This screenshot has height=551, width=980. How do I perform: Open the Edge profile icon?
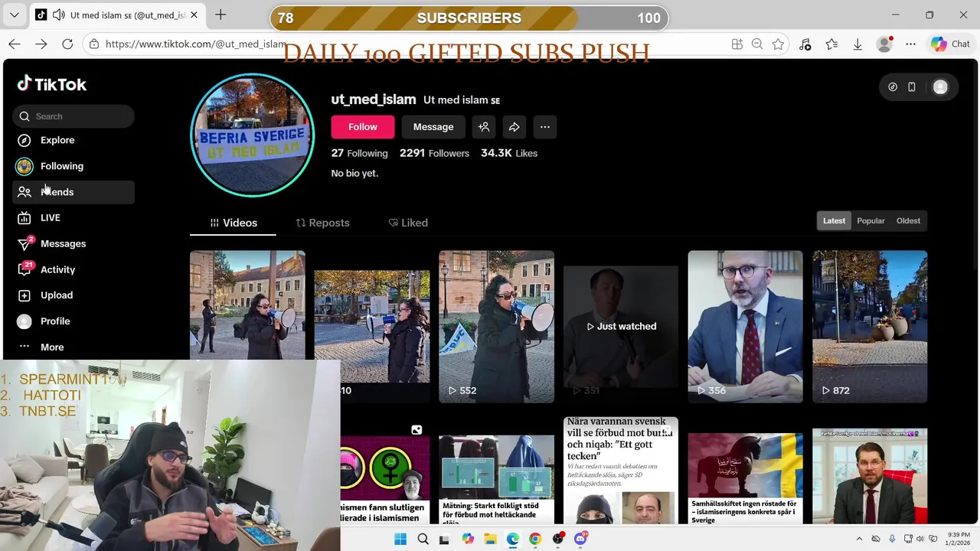tap(884, 44)
